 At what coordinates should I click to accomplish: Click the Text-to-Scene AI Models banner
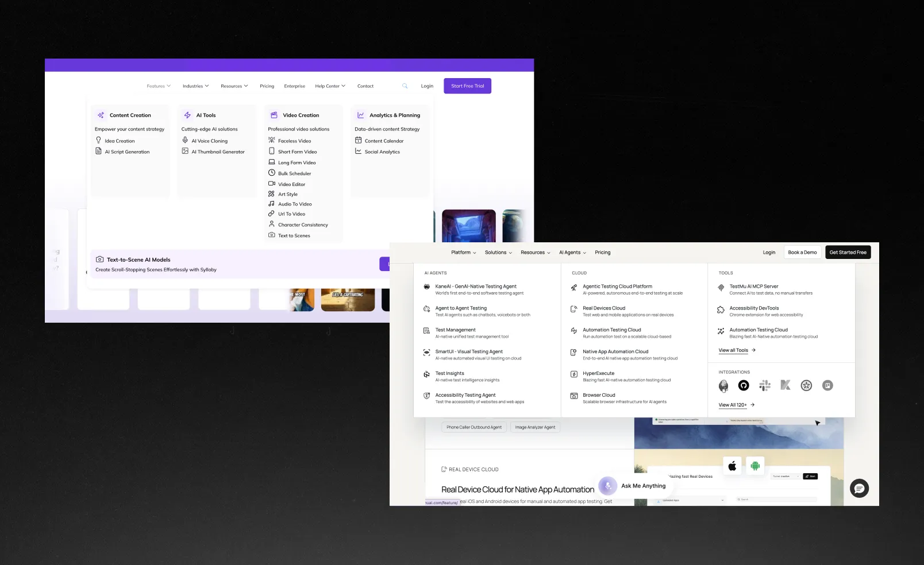pos(240,264)
